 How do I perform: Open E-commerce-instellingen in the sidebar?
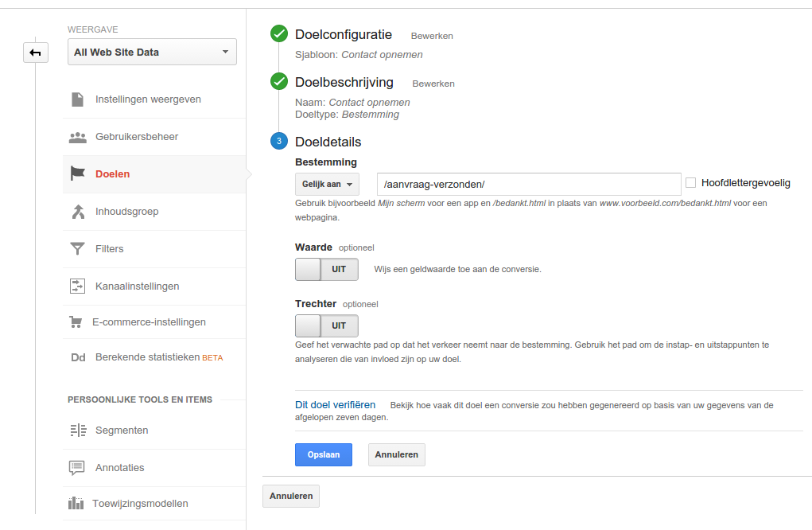[x=154, y=322]
